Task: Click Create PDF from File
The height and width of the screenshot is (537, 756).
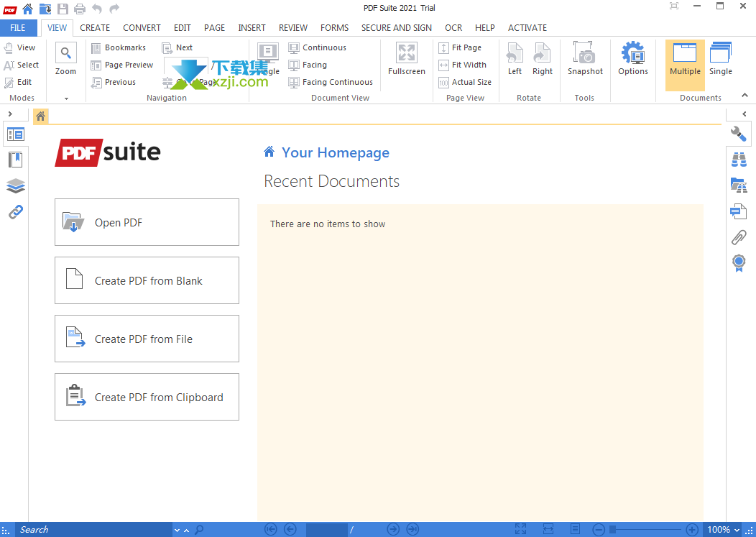Action: (x=147, y=339)
